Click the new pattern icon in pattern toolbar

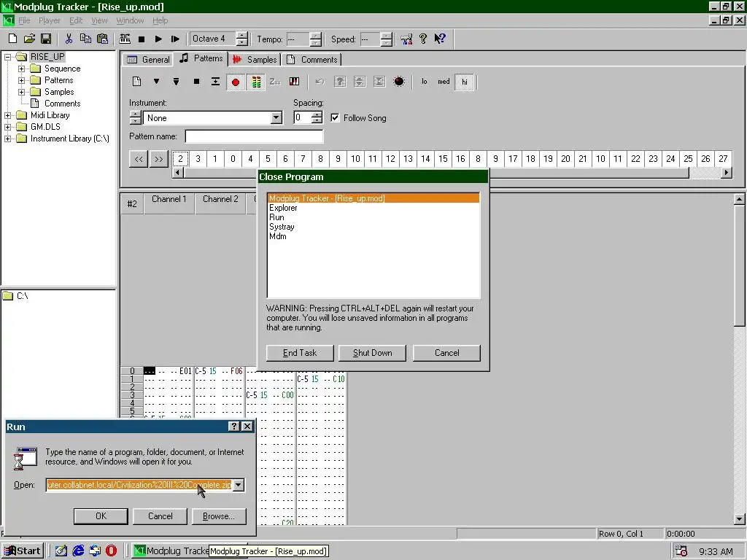[x=136, y=82]
